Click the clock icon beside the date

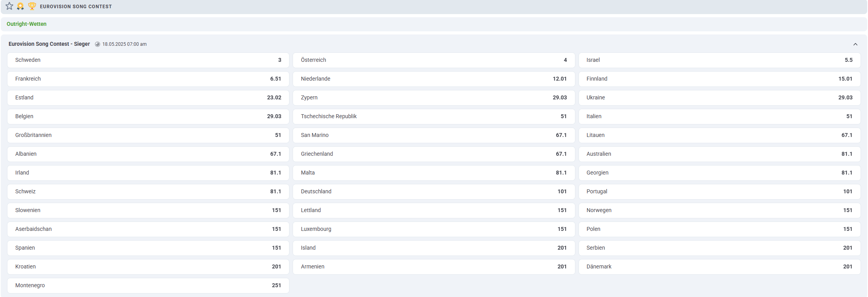tap(98, 44)
